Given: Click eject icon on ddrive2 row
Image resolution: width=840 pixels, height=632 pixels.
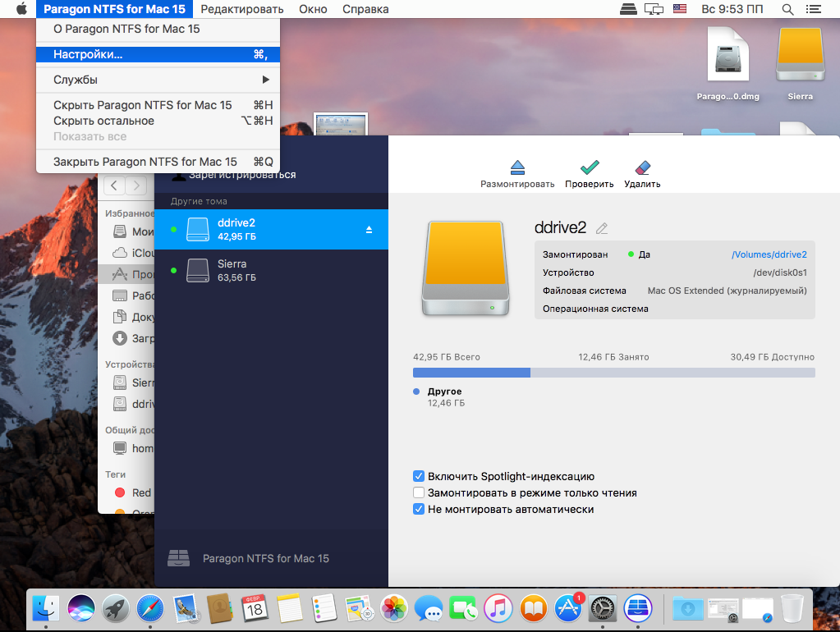Looking at the screenshot, I should [370, 230].
